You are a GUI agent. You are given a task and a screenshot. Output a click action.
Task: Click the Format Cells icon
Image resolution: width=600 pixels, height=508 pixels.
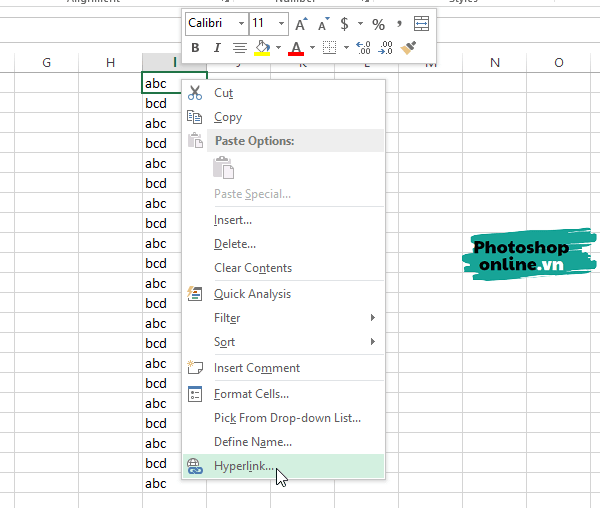click(x=195, y=394)
